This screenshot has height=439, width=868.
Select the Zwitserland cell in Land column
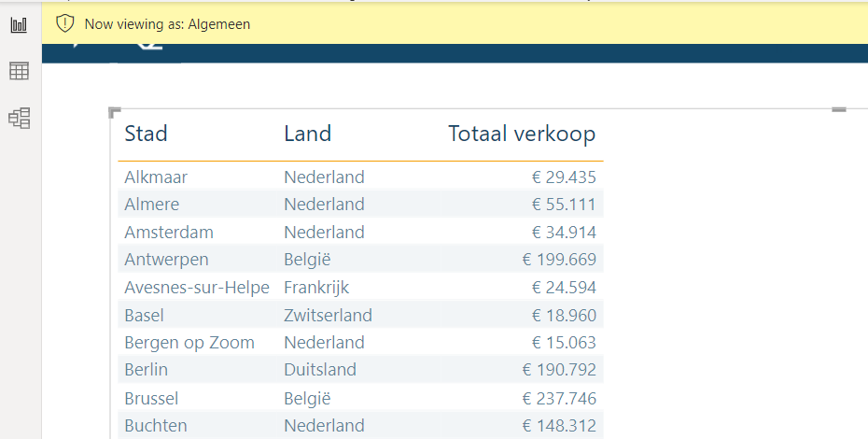pos(328,315)
